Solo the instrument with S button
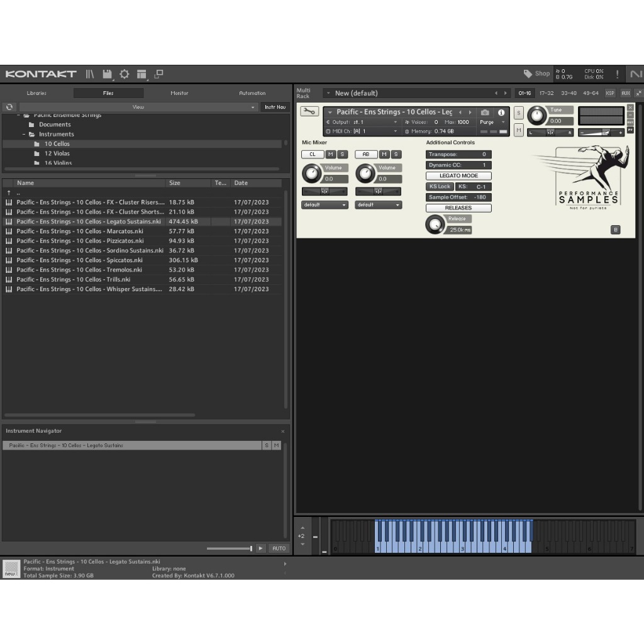Image resolution: width=644 pixels, height=644 pixels. point(519,113)
